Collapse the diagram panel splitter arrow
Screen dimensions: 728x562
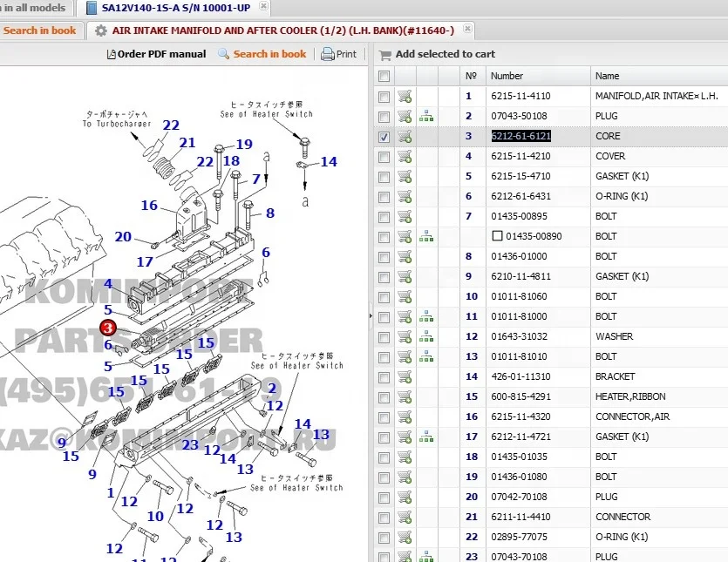tap(371, 315)
